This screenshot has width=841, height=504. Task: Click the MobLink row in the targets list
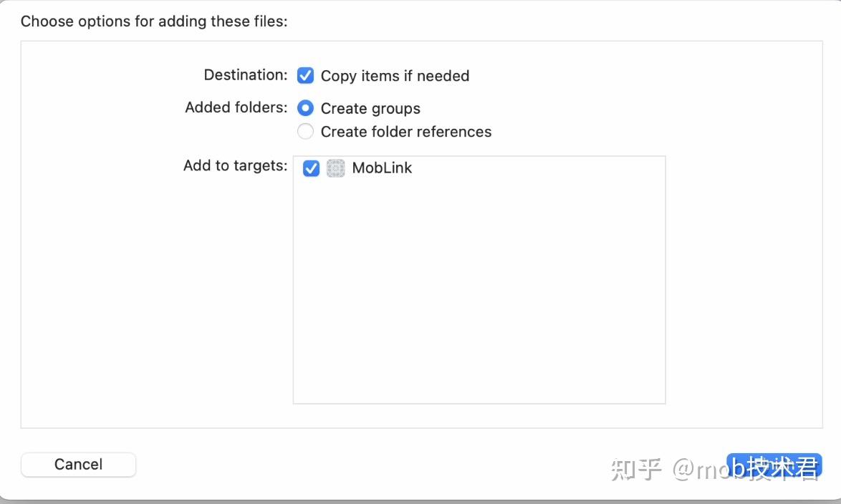pos(382,168)
